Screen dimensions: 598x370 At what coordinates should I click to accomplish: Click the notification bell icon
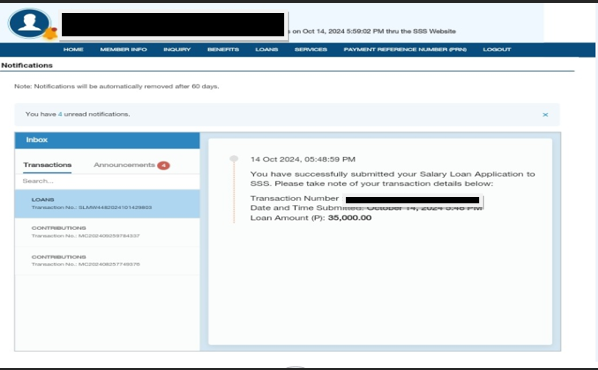[x=50, y=34]
